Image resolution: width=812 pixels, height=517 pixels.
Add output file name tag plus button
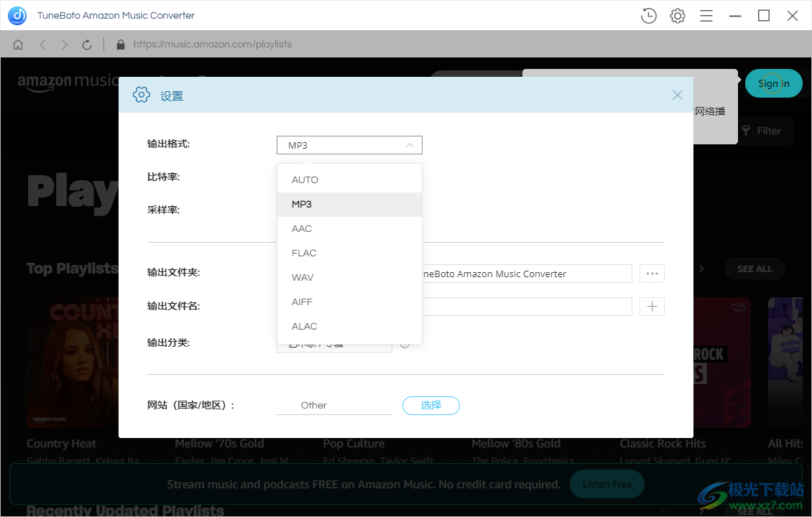pyautogui.click(x=652, y=307)
